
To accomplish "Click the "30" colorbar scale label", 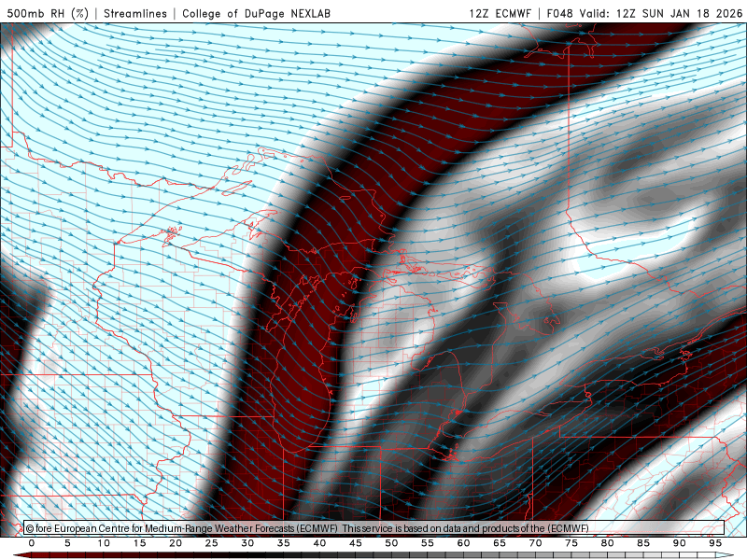I will [247, 543].
